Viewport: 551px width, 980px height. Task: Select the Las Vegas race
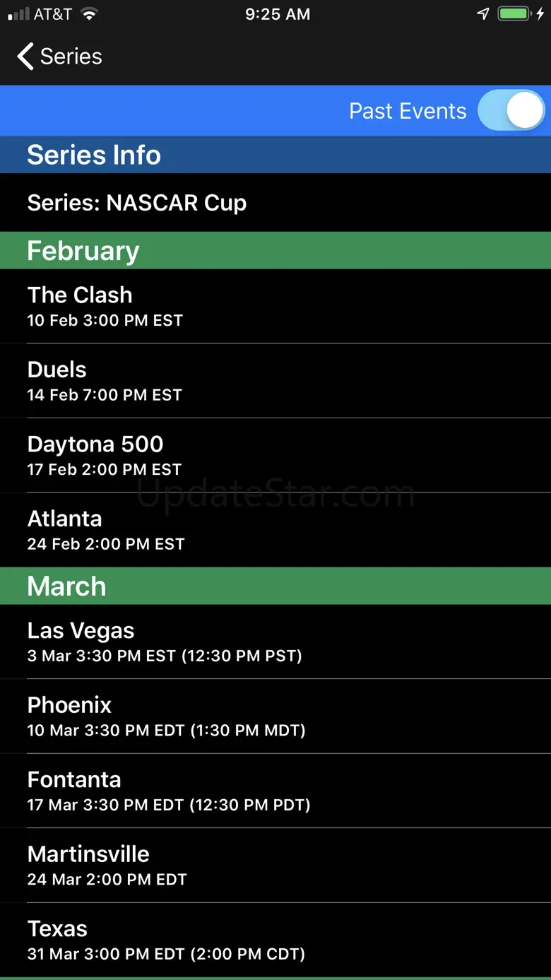click(x=275, y=642)
